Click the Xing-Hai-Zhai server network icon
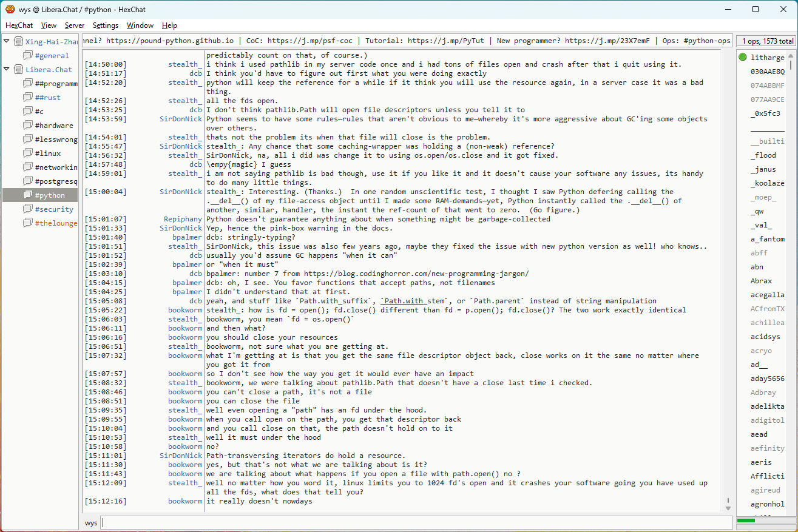Screen dimensions: 798x532 coord(19,42)
